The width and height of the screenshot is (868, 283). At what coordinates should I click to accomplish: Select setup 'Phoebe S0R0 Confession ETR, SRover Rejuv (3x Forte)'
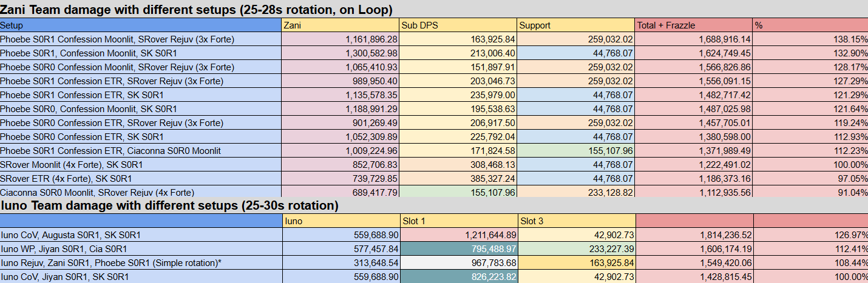click(141, 123)
